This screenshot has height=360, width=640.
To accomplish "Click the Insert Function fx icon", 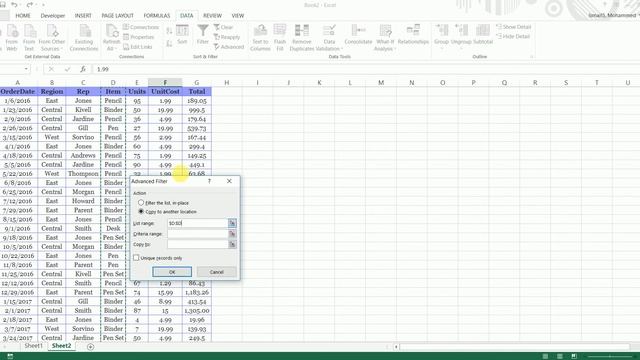I will coord(83,69).
